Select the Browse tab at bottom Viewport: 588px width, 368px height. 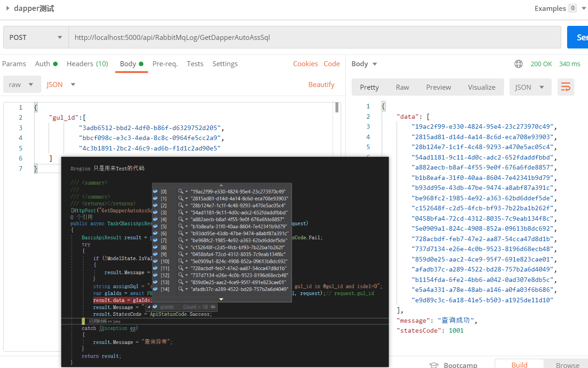coord(568,365)
